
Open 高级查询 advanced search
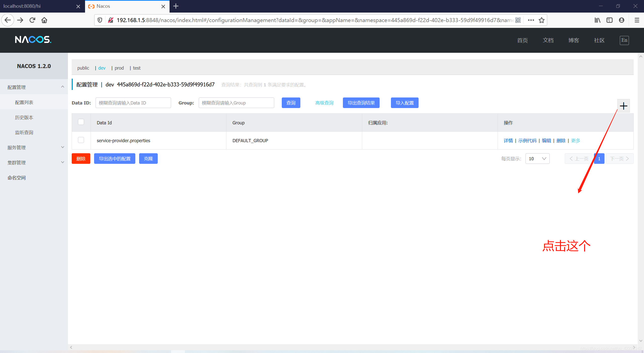click(x=324, y=103)
